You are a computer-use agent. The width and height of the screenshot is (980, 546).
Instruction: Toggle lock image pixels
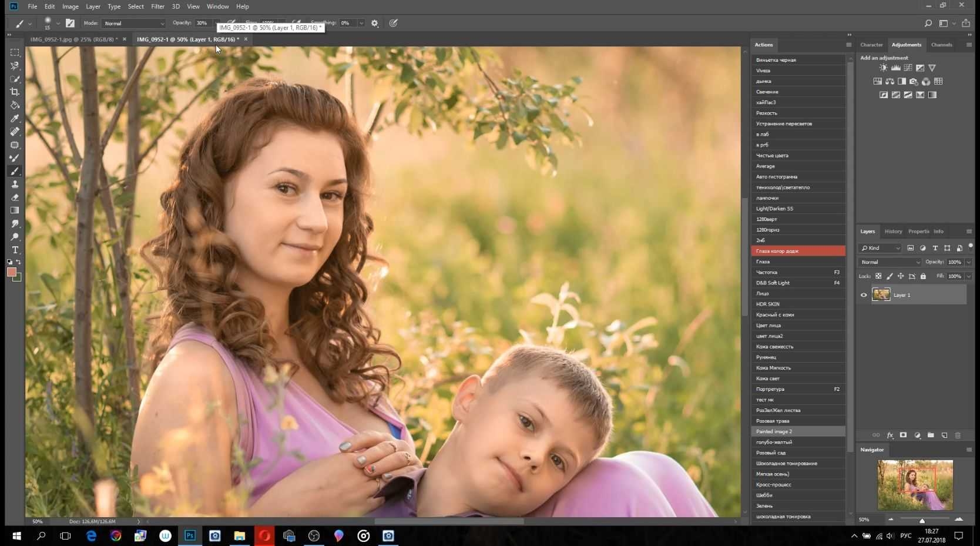coord(890,276)
